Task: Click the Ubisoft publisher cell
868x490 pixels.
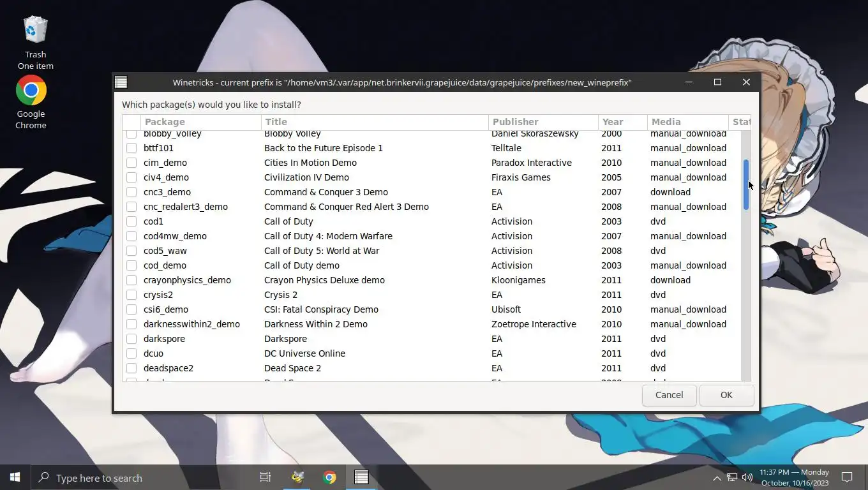Action: pos(506,309)
